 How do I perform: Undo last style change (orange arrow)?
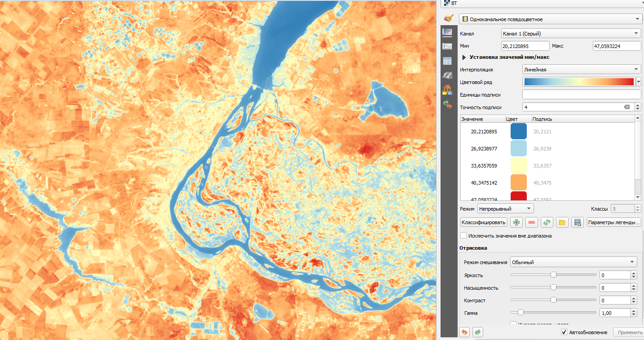464,332
